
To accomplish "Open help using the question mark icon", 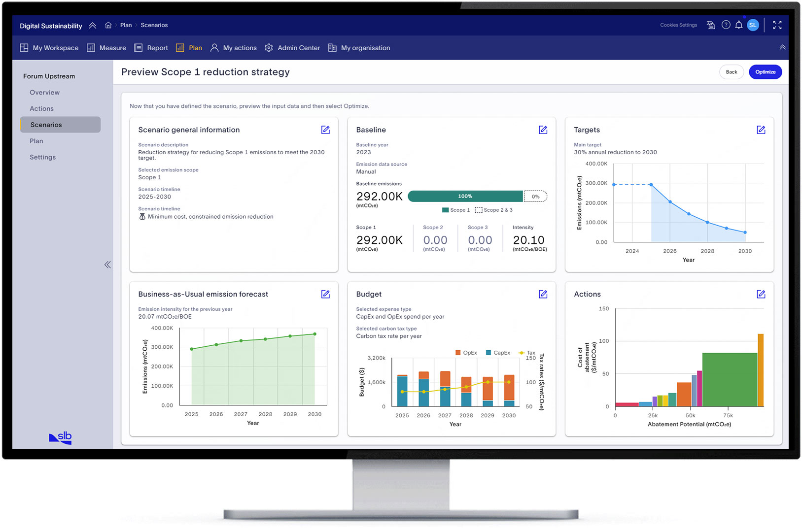I will 726,25.
